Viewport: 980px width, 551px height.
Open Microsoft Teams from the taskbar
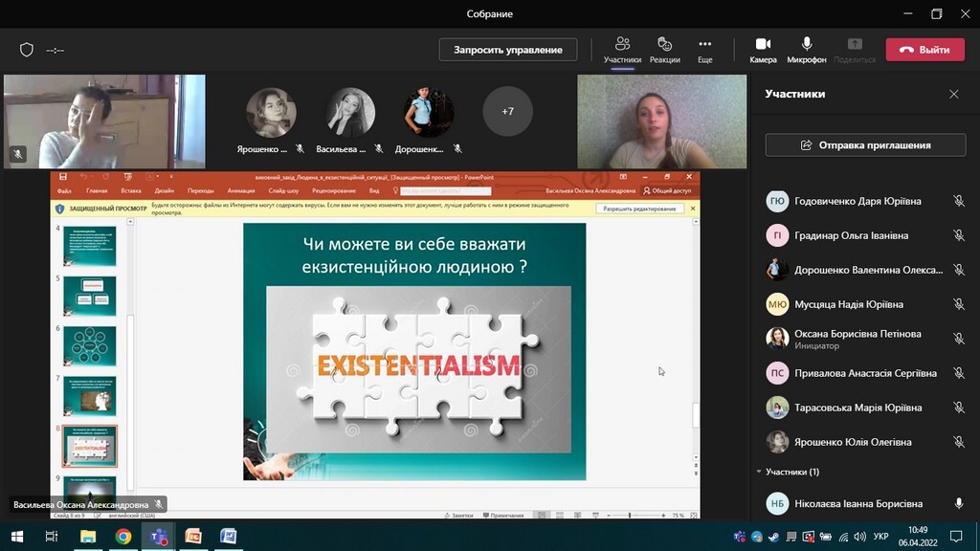(158, 536)
